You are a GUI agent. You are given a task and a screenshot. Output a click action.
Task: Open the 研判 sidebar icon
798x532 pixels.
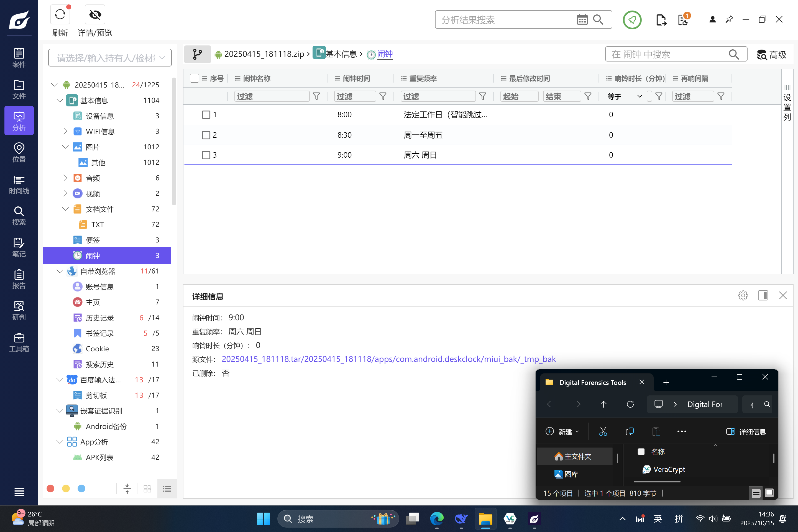[19, 310]
